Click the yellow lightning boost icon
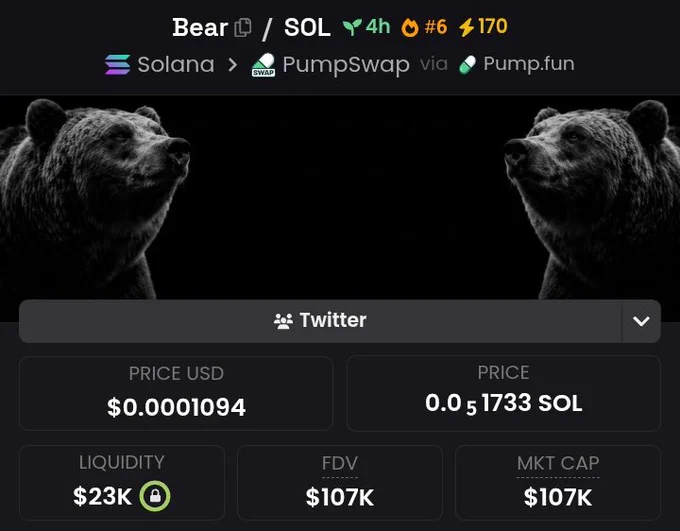This screenshot has width=680, height=531. click(x=467, y=27)
